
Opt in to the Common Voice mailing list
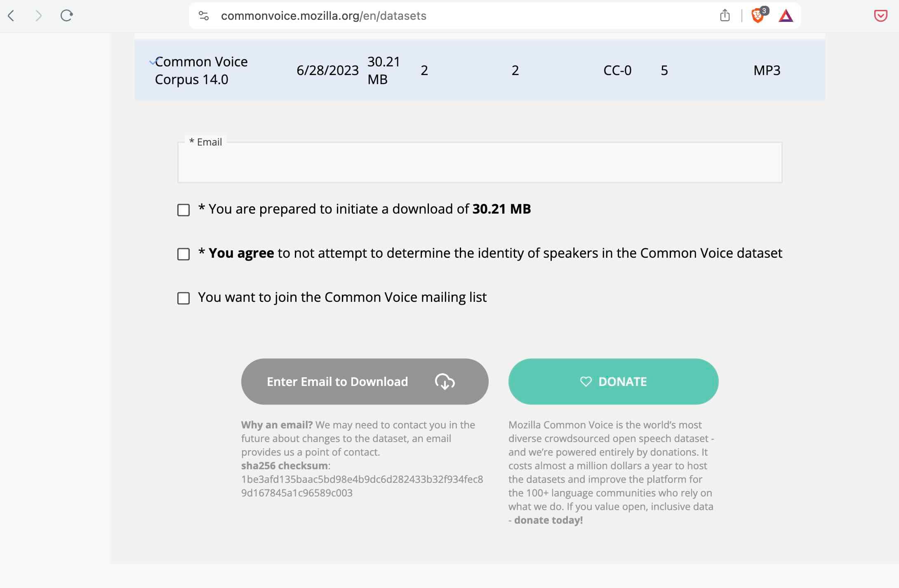tap(184, 298)
